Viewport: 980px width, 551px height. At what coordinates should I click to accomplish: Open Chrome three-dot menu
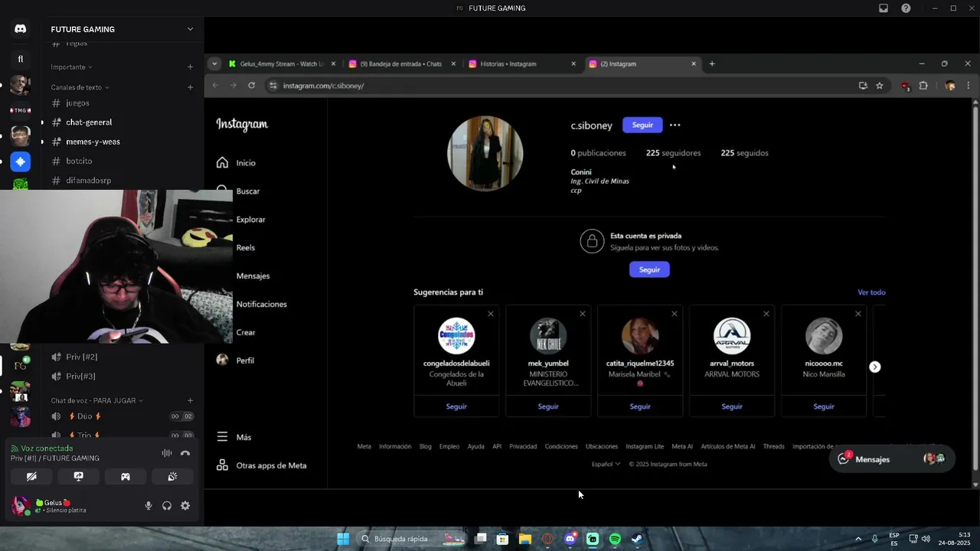pos(969,86)
